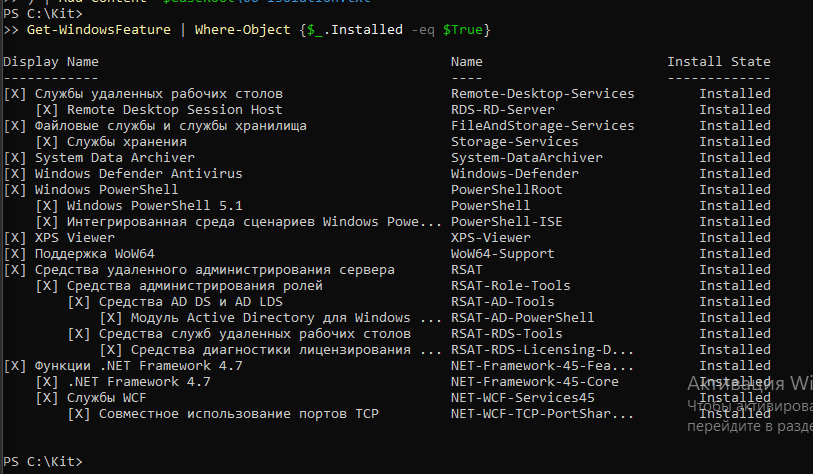Click Поддержка WoW64 display name
The height and width of the screenshot is (474, 813).
pyautogui.click(x=94, y=254)
